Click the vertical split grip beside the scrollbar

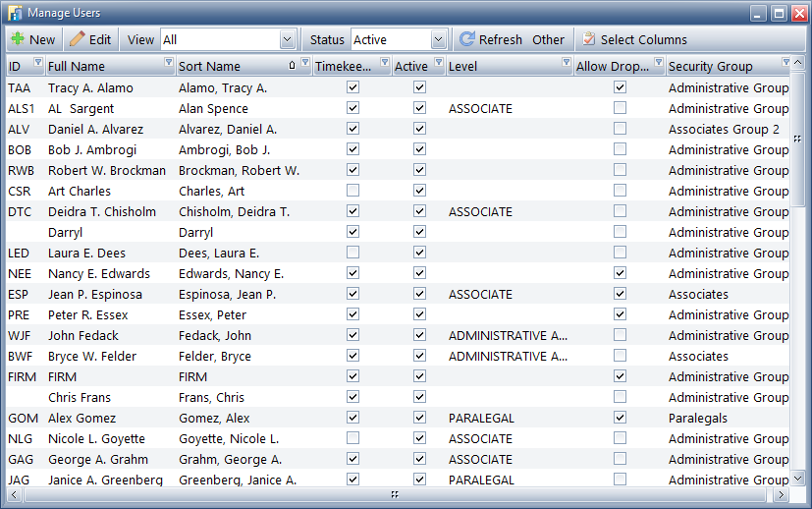click(797, 139)
